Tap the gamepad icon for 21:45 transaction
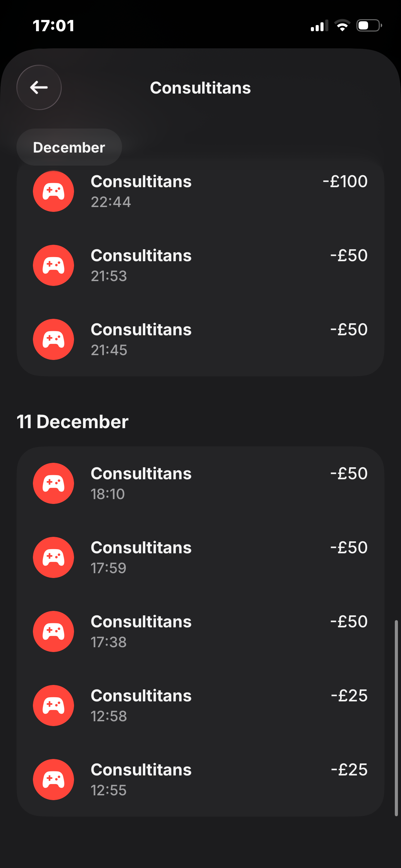The width and height of the screenshot is (401, 868). tap(53, 339)
